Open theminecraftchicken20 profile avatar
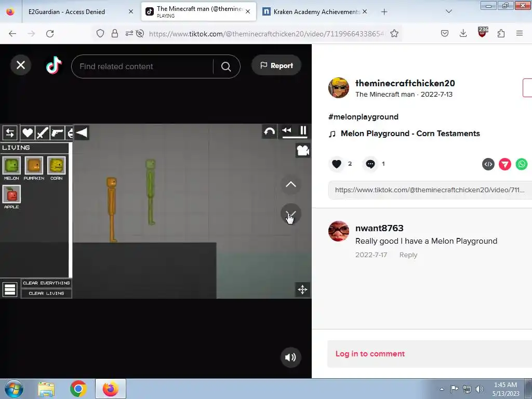Screen dimensions: 532x399 click(x=339, y=88)
